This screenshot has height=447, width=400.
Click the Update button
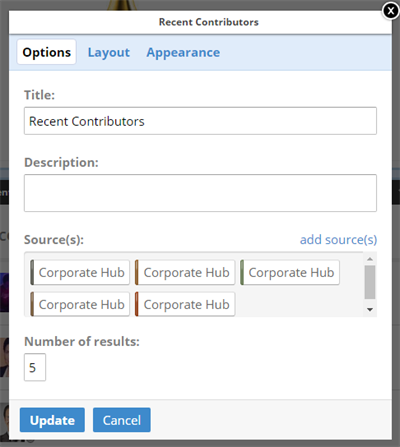pos(52,420)
